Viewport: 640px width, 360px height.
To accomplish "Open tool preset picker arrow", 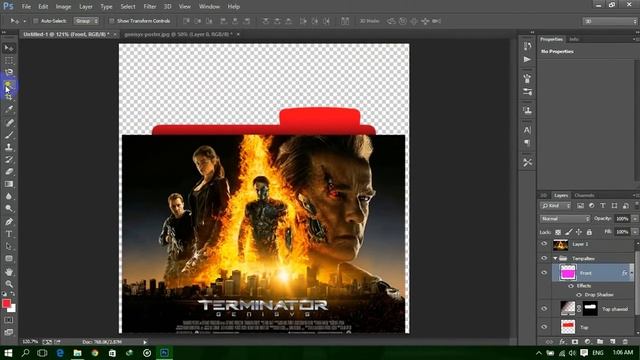I will click(24, 21).
